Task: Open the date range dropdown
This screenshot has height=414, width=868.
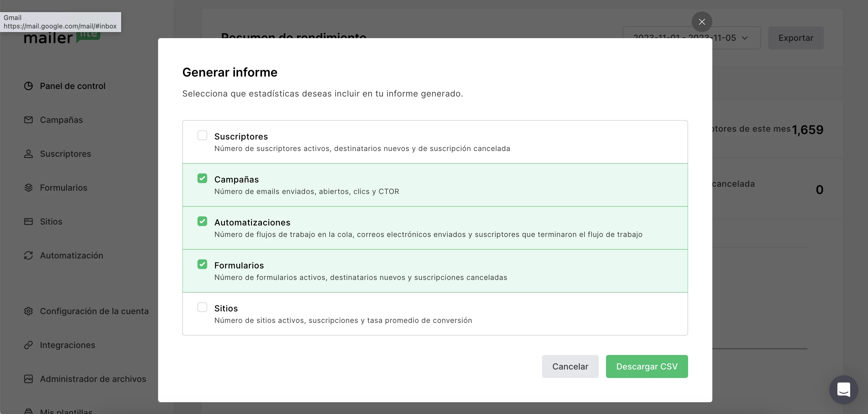Action: pos(691,38)
